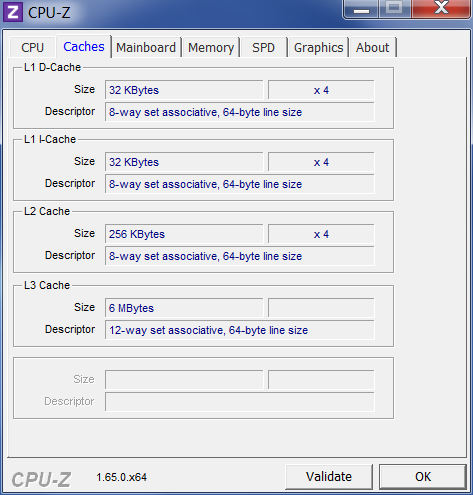Open the About tab
473x495 pixels.
pos(372,47)
